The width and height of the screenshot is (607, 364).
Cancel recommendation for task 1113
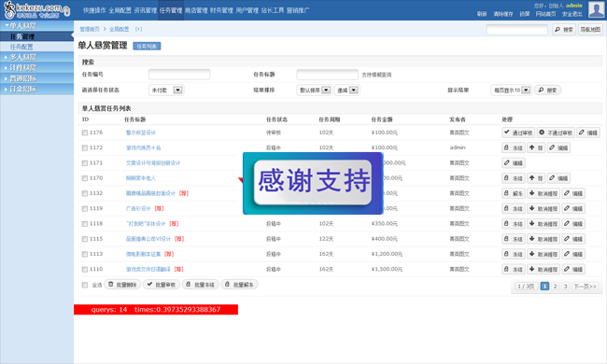tap(543, 254)
